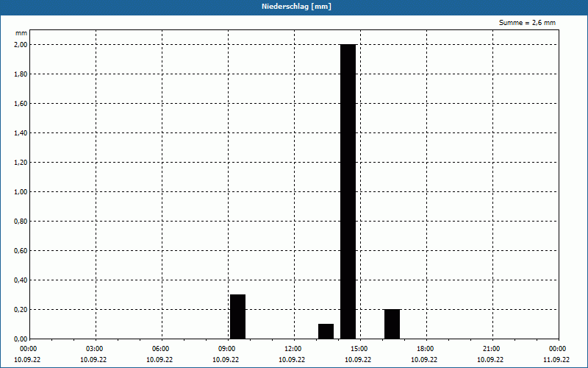Viewport: 588px width, 368px height.
Task: Click the 21:00 time label
Action: [x=491, y=349]
